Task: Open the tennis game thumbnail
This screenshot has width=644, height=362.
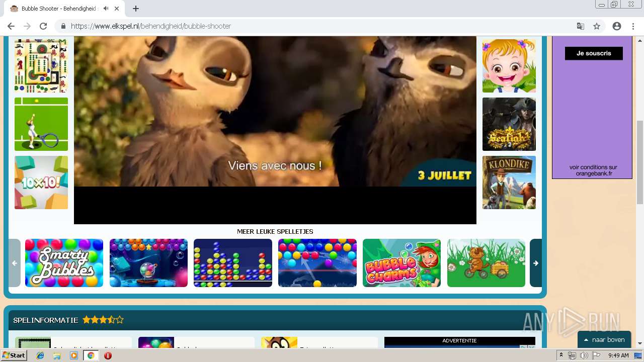Action: point(41,124)
